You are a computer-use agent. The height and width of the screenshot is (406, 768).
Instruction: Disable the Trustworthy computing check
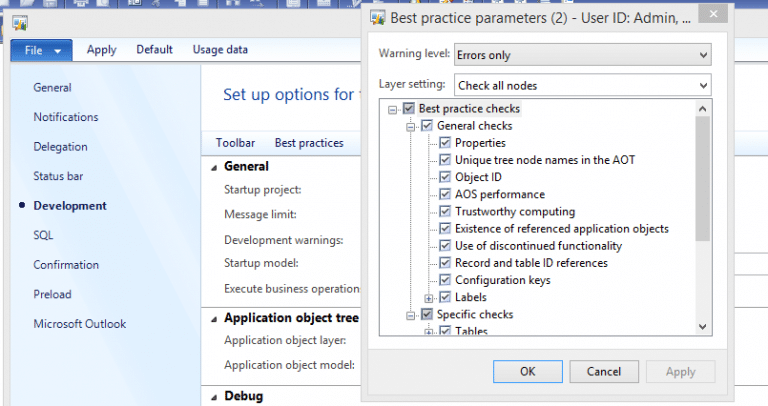[445, 211]
